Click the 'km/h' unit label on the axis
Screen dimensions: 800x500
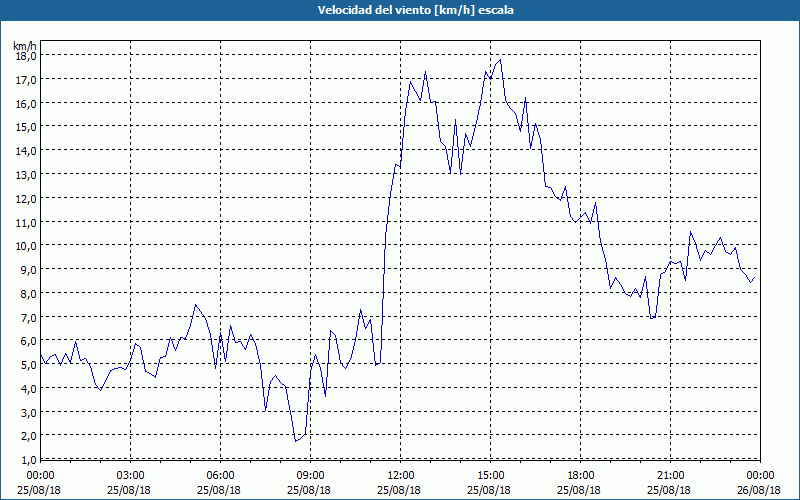25,46
